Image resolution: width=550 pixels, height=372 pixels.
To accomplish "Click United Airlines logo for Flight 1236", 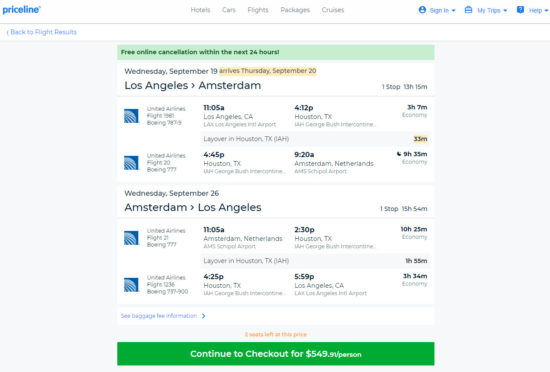I will (131, 285).
